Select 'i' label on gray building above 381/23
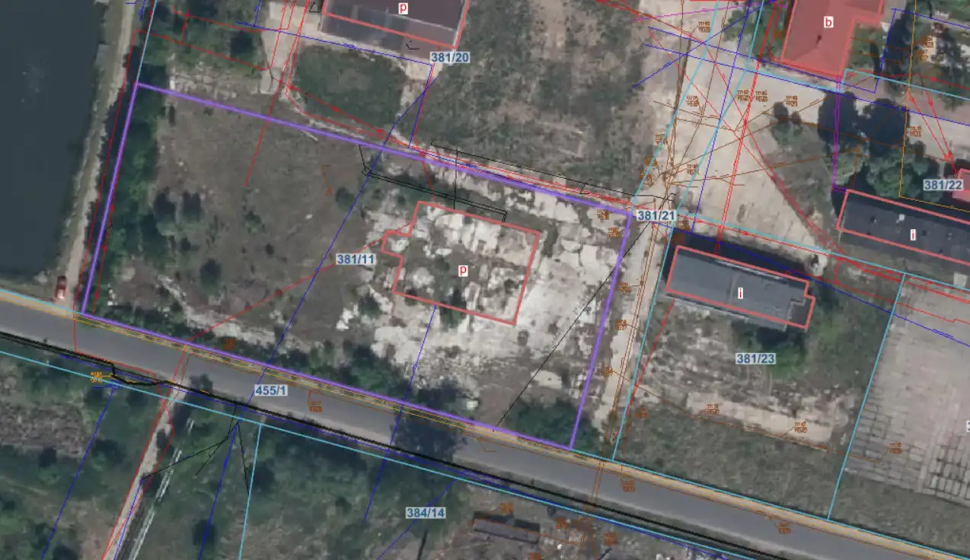The width and height of the screenshot is (970, 560). [739, 293]
